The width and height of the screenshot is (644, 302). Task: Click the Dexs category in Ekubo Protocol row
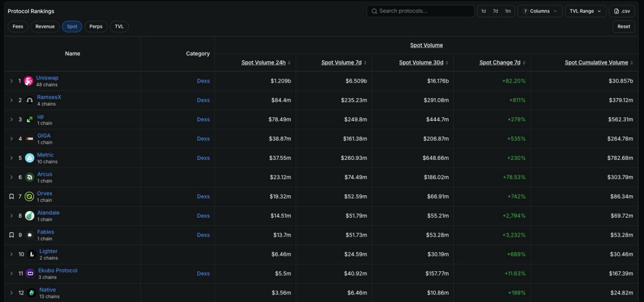[203, 274]
